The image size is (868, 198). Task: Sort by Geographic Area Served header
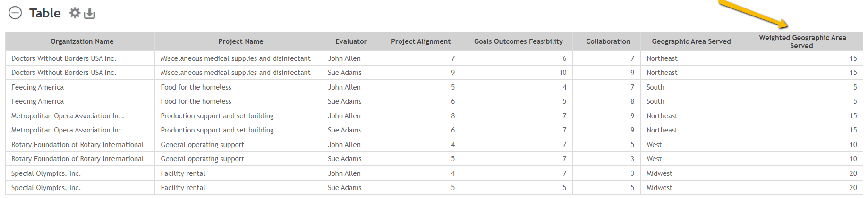[x=691, y=41]
